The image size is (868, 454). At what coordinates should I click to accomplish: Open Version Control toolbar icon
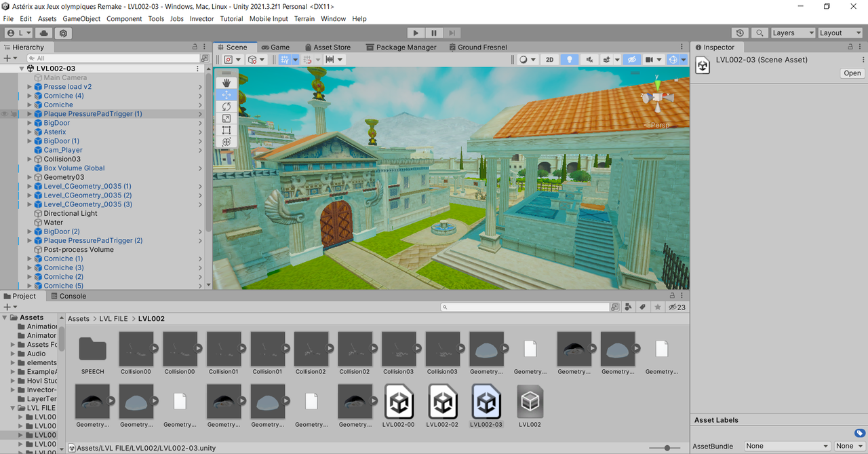(x=63, y=33)
